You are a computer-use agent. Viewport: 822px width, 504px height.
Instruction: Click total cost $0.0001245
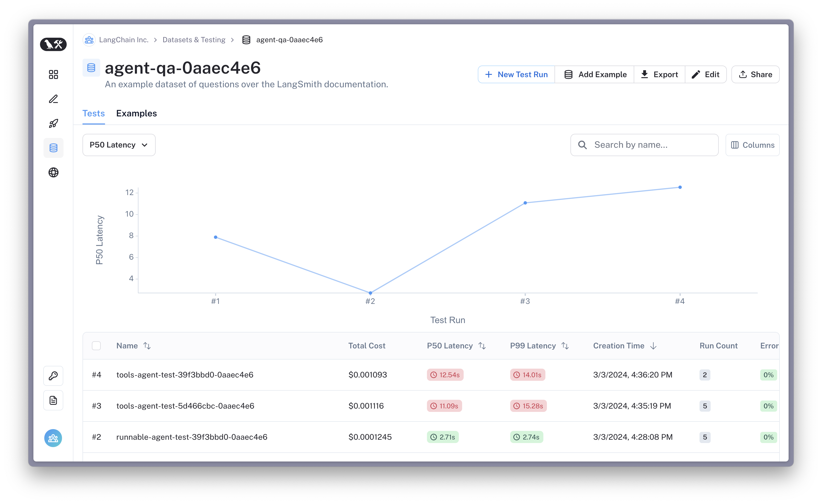[370, 437]
